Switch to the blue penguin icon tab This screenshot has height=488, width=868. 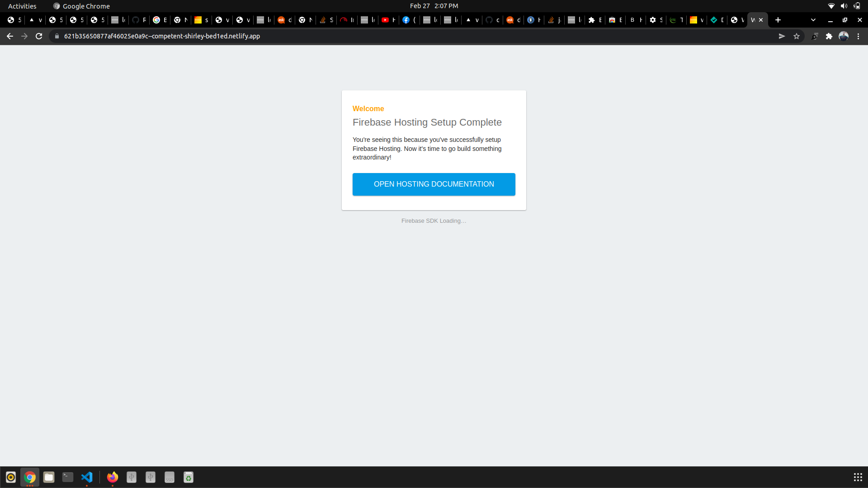[533, 20]
